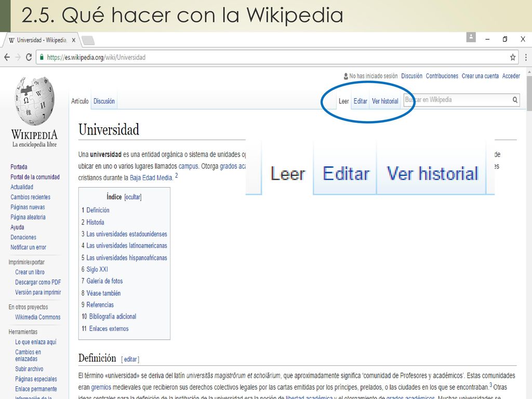Click Crear un libro
This screenshot has height=399, width=532.
click(30, 272)
